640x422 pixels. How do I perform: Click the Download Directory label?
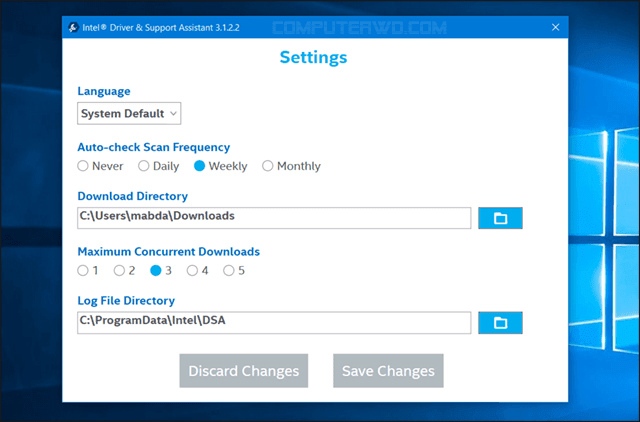133,196
